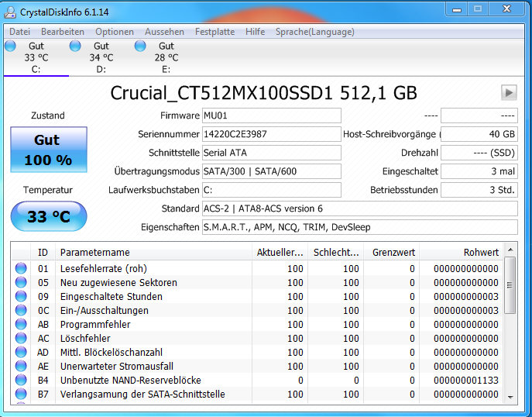Click status orb of row 09 Eingeschaltete Stunden
The width and height of the screenshot is (532, 417).
tap(21, 296)
